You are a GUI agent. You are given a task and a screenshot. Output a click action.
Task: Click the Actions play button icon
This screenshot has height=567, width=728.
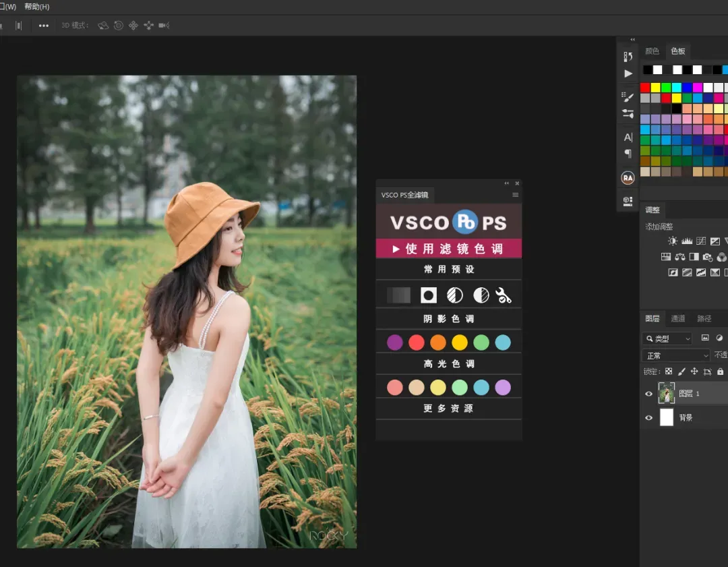[628, 73]
